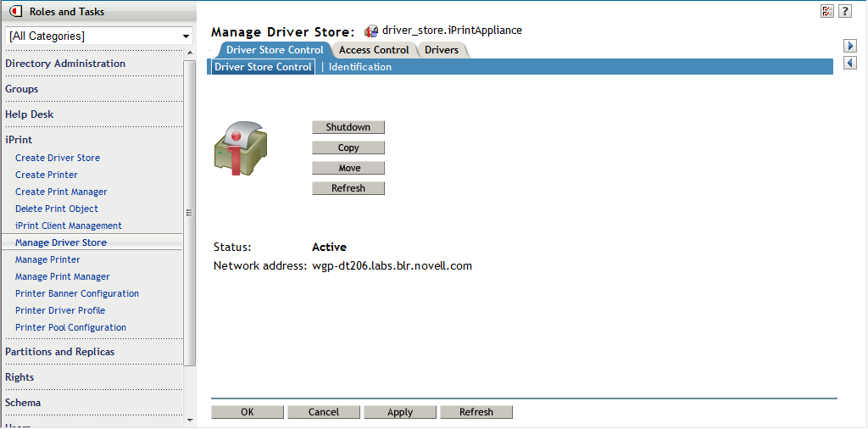Click the right arrow tab scroll icon
The image size is (868, 429).
click(850, 46)
